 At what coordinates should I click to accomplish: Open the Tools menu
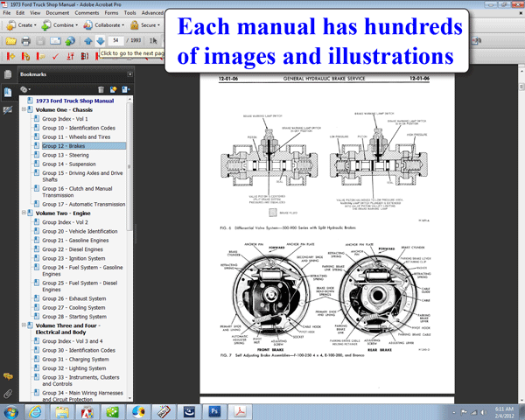pos(129,13)
